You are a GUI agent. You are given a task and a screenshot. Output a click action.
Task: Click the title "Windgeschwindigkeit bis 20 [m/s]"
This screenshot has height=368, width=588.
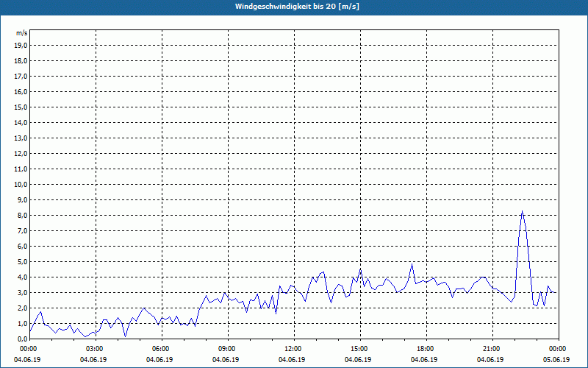(x=297, y=7)
